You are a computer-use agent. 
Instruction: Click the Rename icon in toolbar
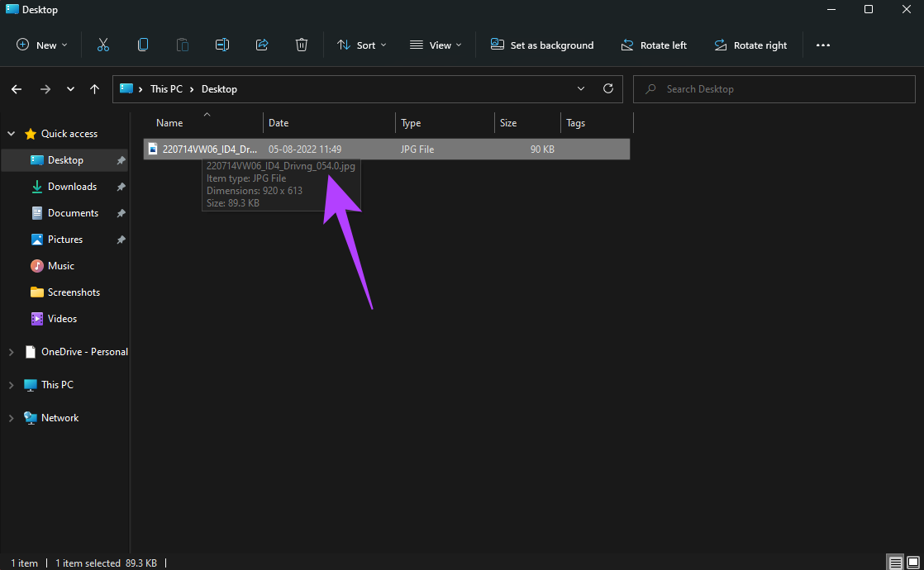(x=222, y=45)
